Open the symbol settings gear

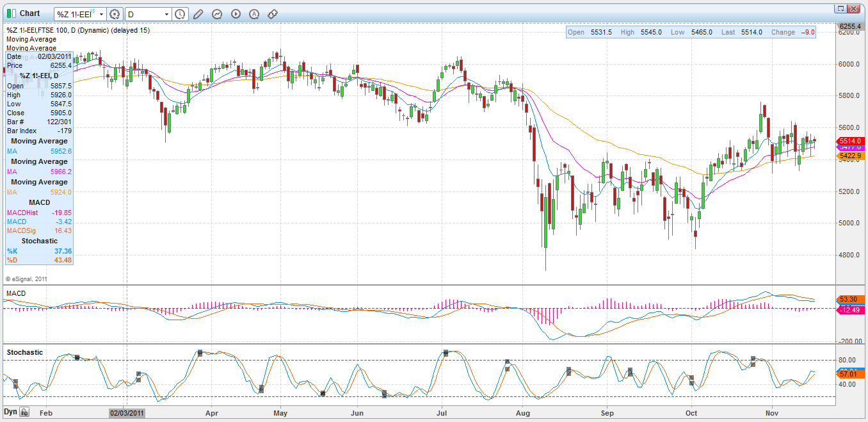point(115,14)
